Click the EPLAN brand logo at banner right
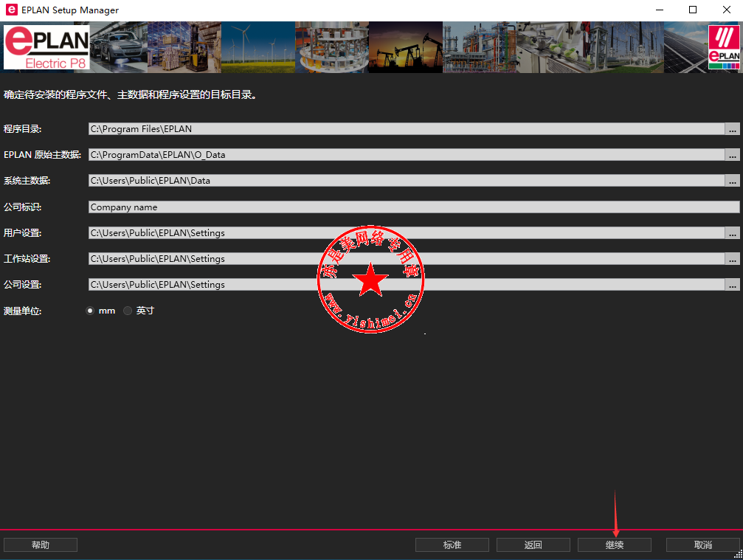 point(724,47)
